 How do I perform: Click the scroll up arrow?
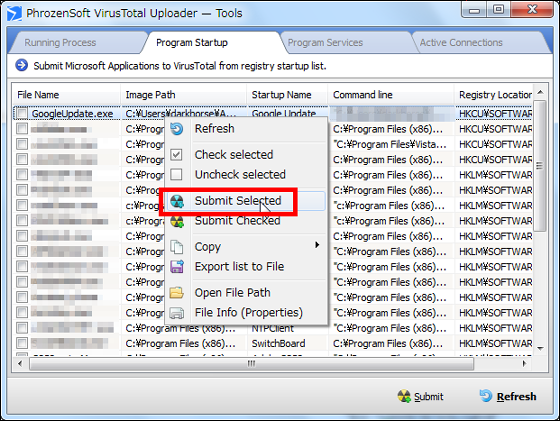(x=540, y=92)
